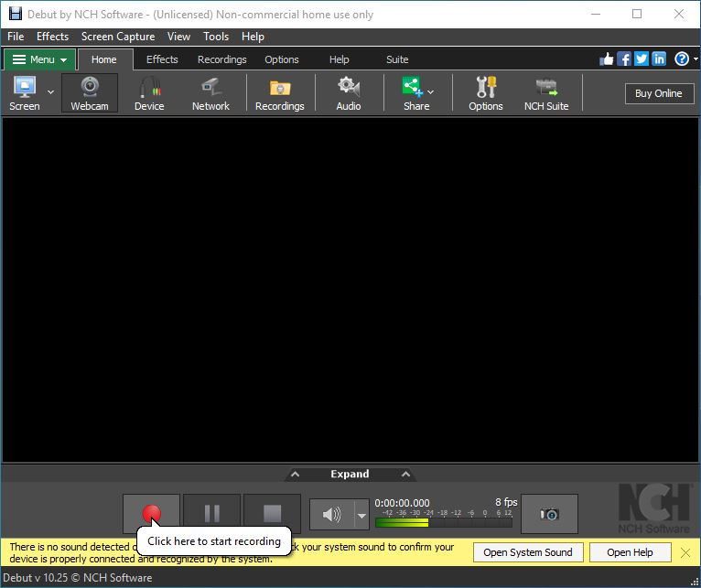
Task: Choose the Network camera source
Action: tap(210, 93)
